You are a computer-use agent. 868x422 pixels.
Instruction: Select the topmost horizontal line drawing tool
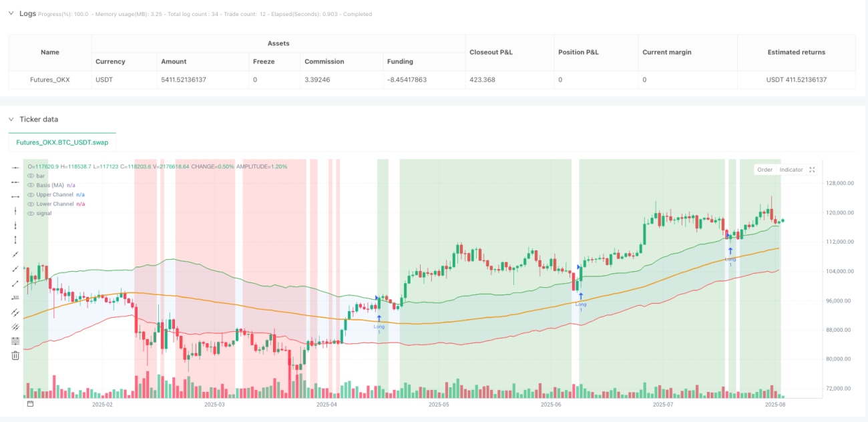point(15,167)
